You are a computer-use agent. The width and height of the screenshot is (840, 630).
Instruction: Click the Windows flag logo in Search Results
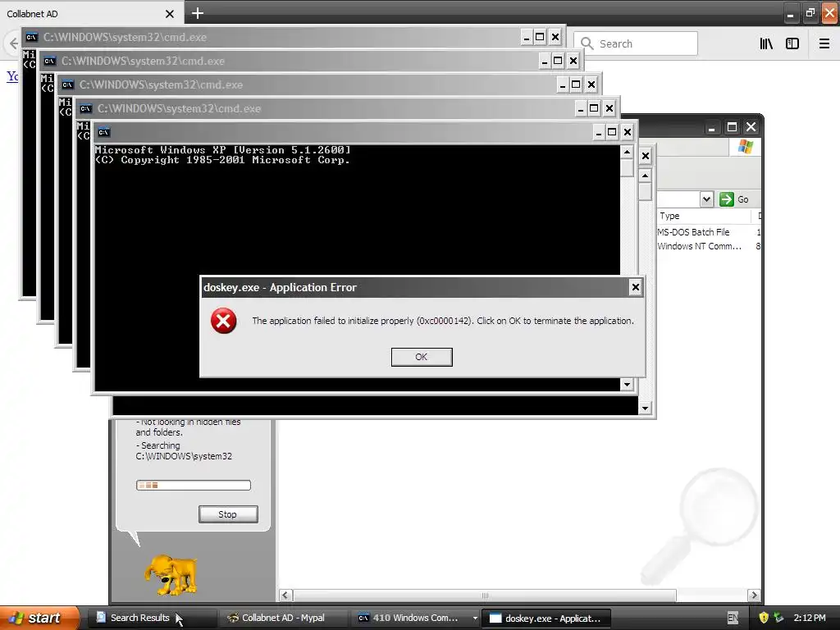[745, 146]
